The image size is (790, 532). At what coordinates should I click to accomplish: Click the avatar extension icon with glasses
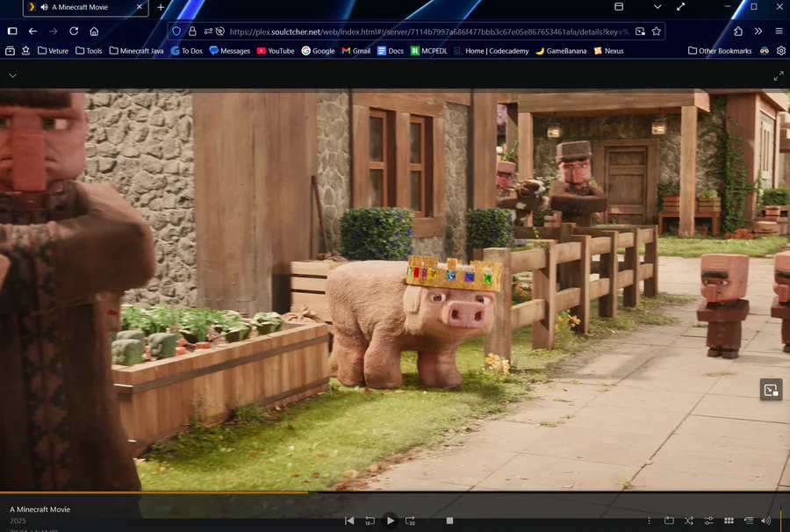point(765,50)
